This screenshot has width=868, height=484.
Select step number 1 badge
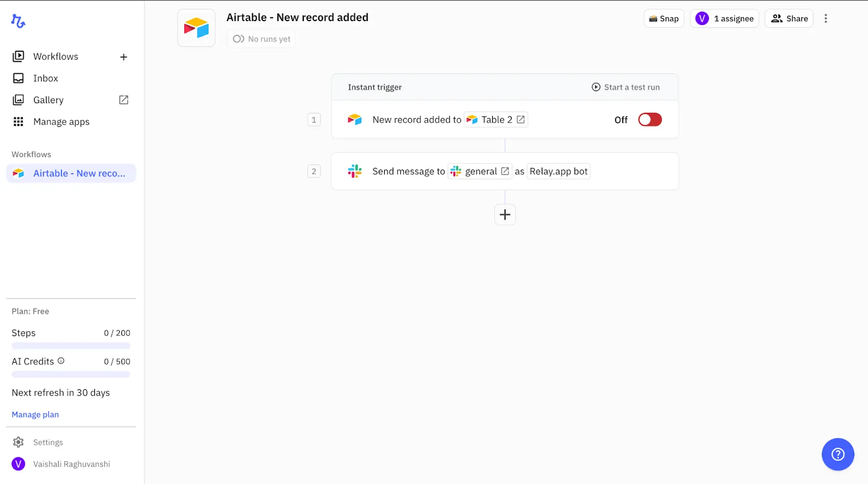[x=314, y=120]
